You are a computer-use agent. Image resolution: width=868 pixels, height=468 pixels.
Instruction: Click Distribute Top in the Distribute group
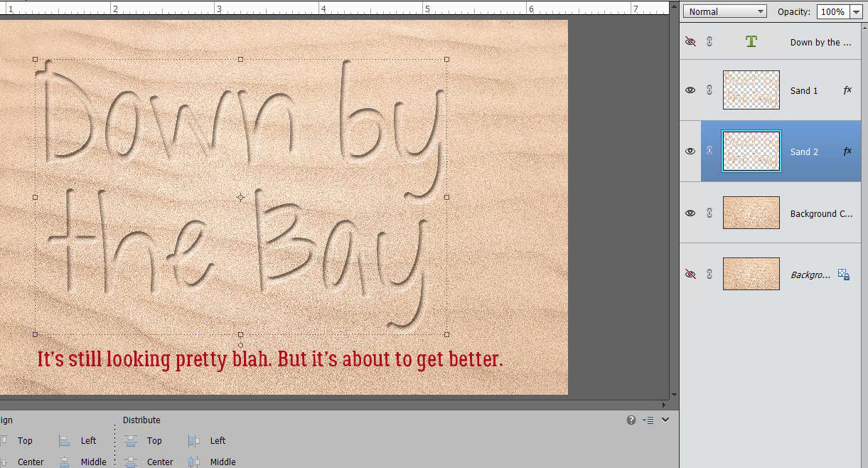pyautogui.click(x=144, y=441)
